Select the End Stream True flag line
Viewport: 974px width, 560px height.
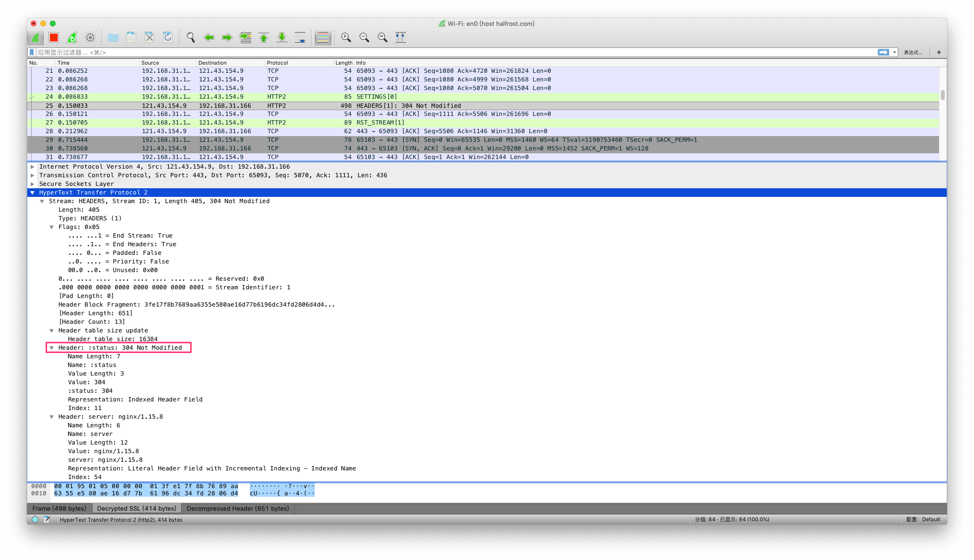[x=120, y=236]
